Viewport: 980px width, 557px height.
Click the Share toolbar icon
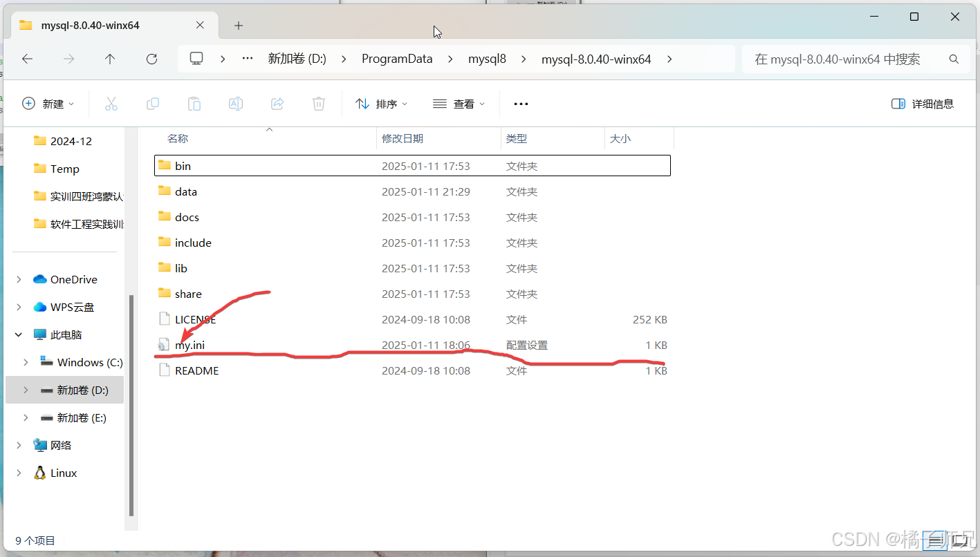coord(277,104)
